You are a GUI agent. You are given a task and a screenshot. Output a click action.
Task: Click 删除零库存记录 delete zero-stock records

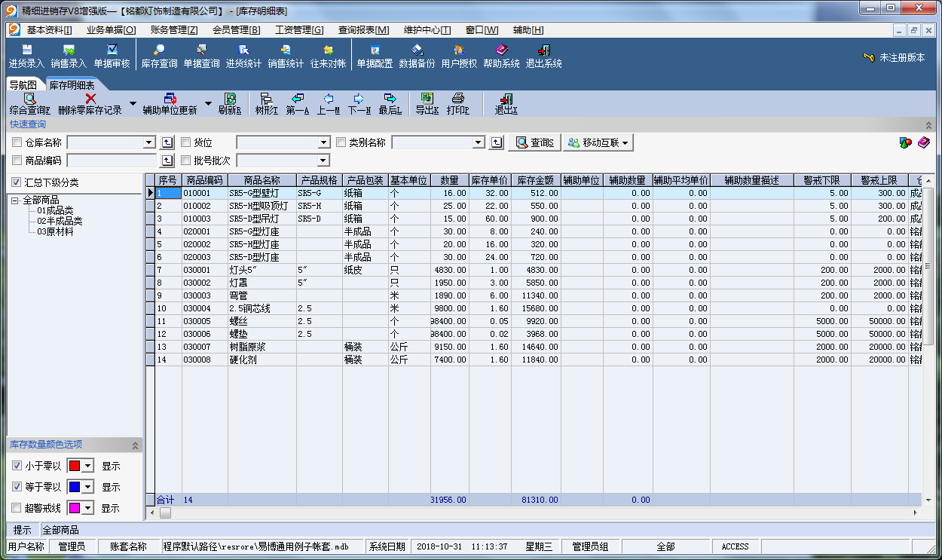90,104
